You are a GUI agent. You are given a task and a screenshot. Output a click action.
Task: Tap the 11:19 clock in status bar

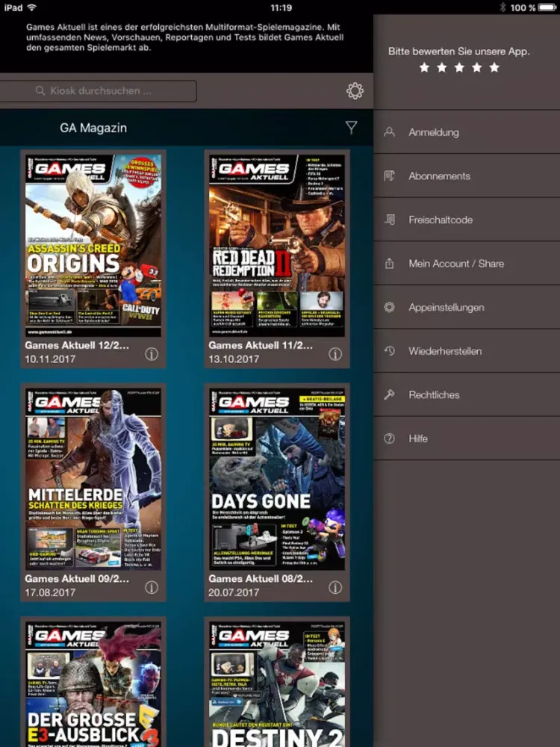(x=281, y=7)
